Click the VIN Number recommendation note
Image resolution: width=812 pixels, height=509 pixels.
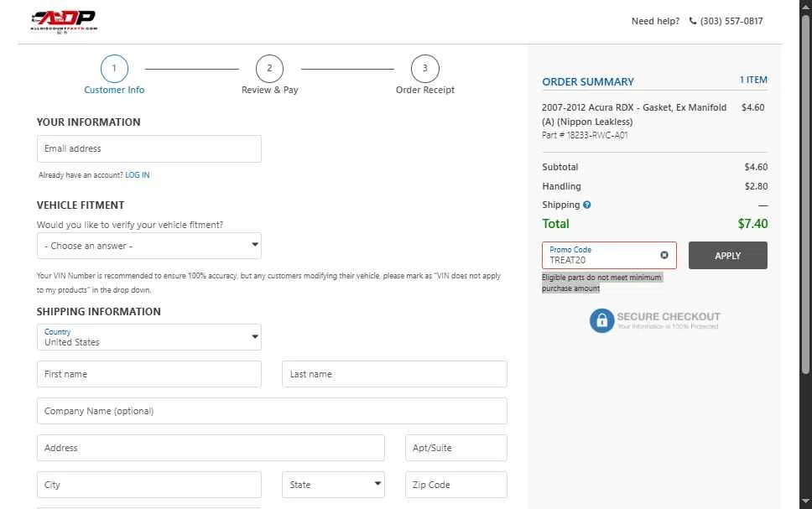tap(268, 283)
